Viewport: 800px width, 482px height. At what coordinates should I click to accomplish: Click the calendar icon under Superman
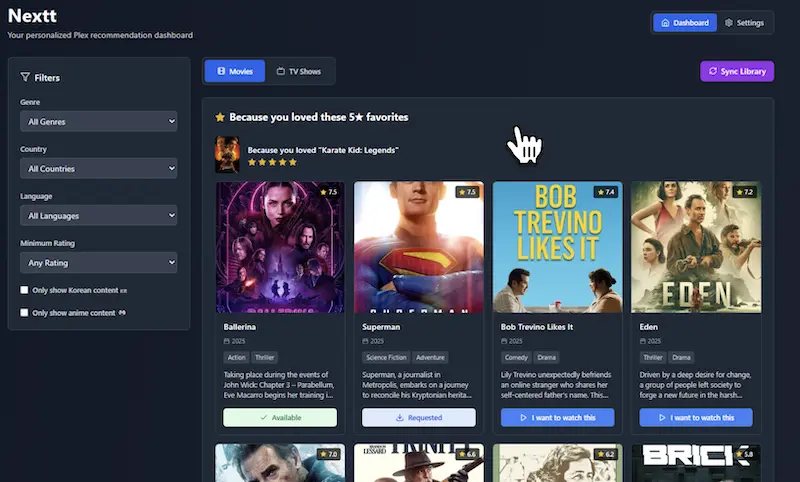pos(365,341)
